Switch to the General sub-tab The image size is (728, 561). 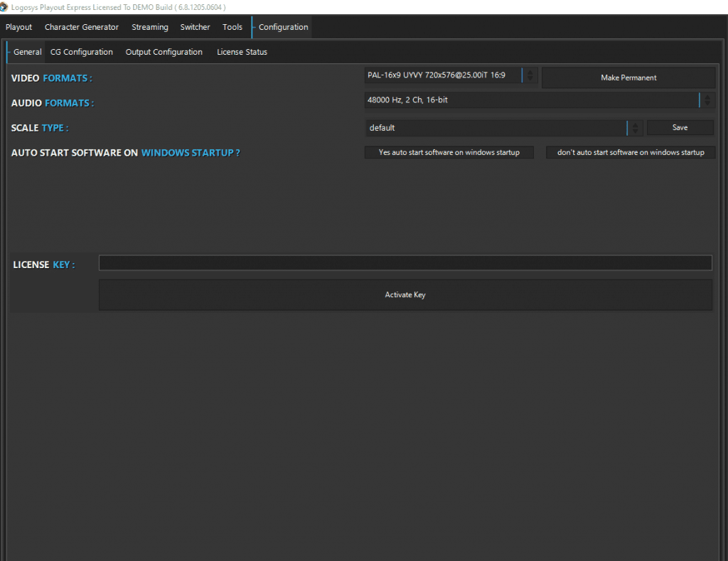pos(27,53)
